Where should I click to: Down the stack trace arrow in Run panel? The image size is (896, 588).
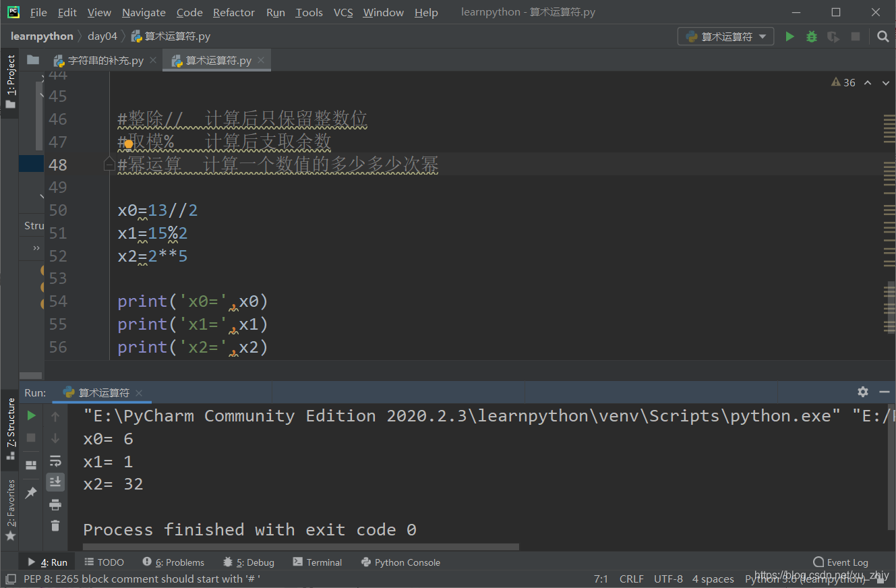(x=55, y=438)
